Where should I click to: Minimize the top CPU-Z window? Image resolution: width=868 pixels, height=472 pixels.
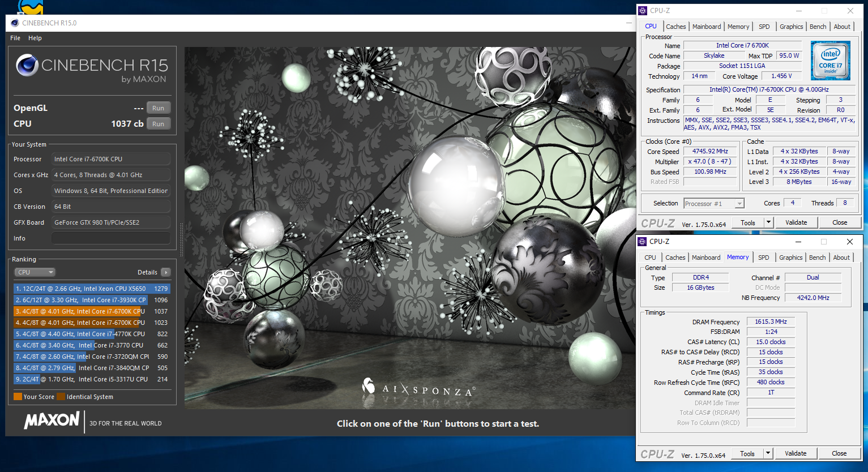pyautogui.click(x=799, y=11)
